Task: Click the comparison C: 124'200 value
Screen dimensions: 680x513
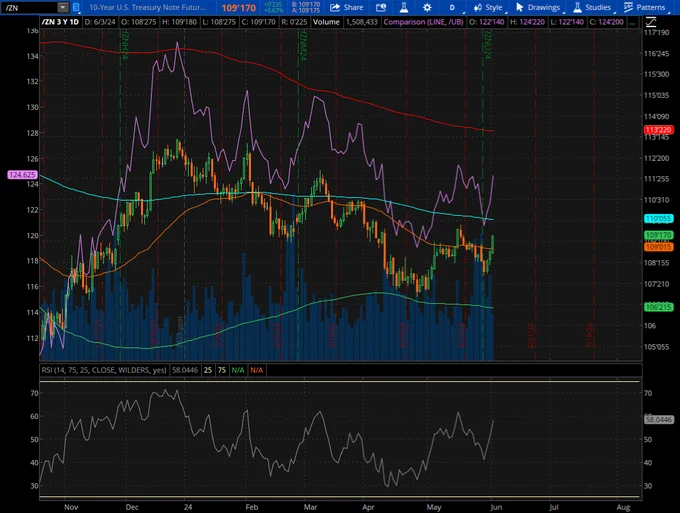Action: [x=606, y=22]
